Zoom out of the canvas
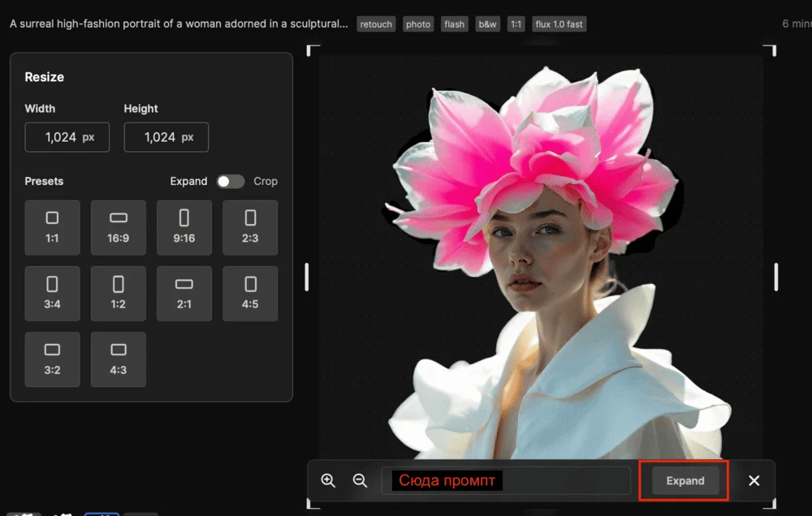 coord(361,480)
